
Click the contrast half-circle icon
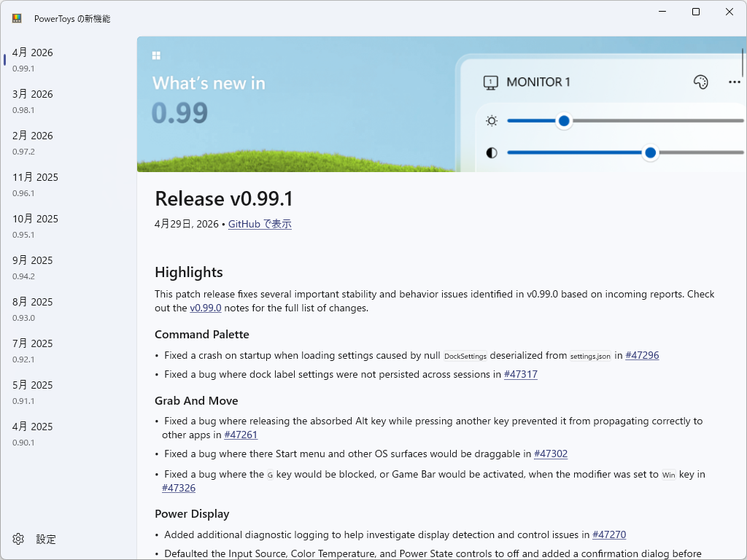492,153
